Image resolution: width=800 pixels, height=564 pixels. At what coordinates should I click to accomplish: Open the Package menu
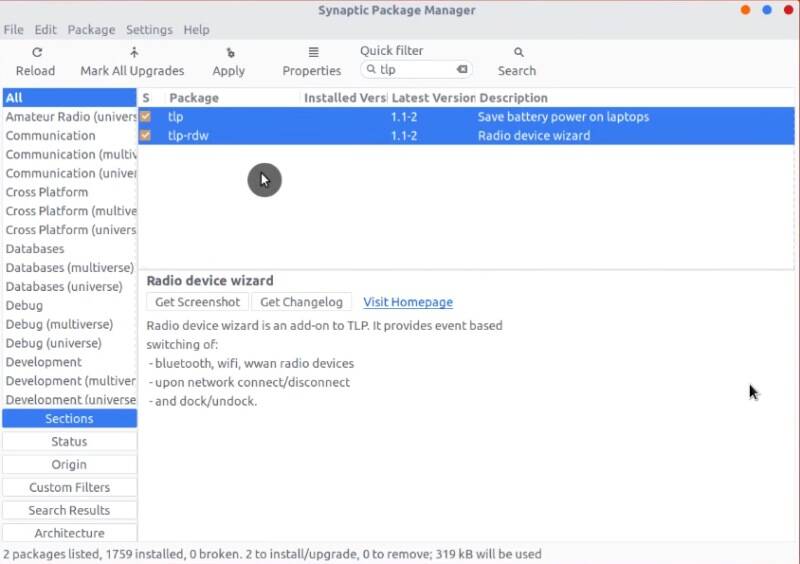(91, 30)
